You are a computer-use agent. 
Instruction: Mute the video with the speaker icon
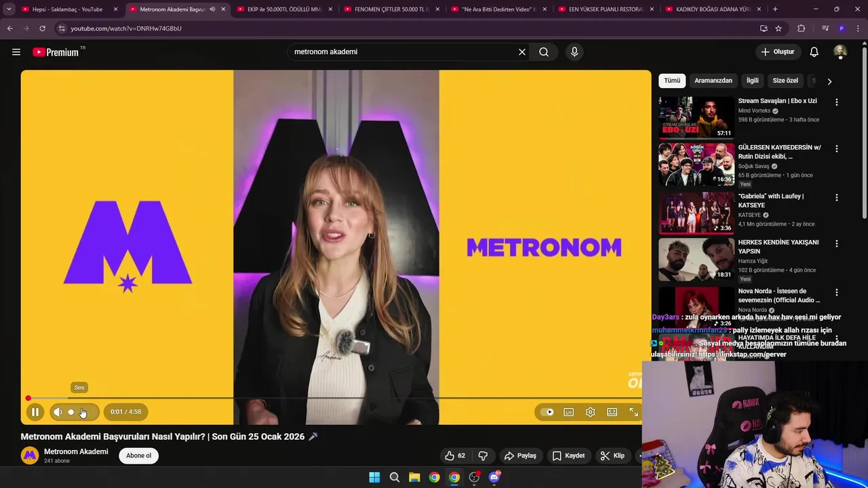point(58,411)
